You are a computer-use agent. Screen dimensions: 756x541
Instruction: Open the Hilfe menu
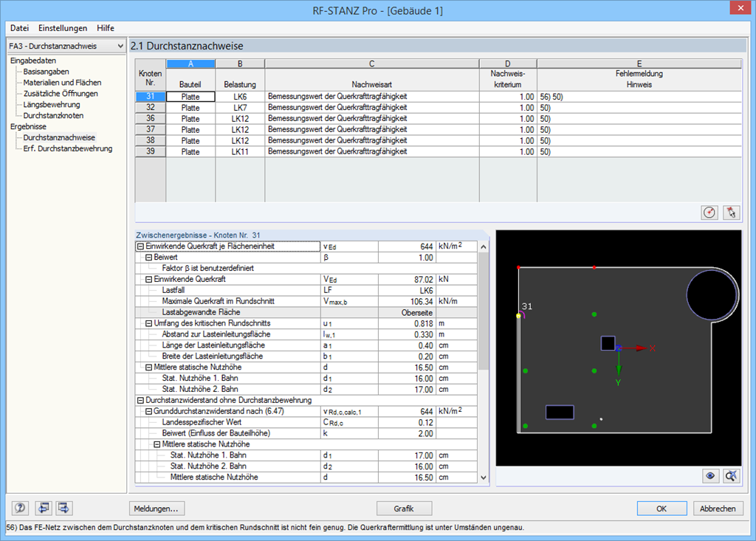pos(106,28)
